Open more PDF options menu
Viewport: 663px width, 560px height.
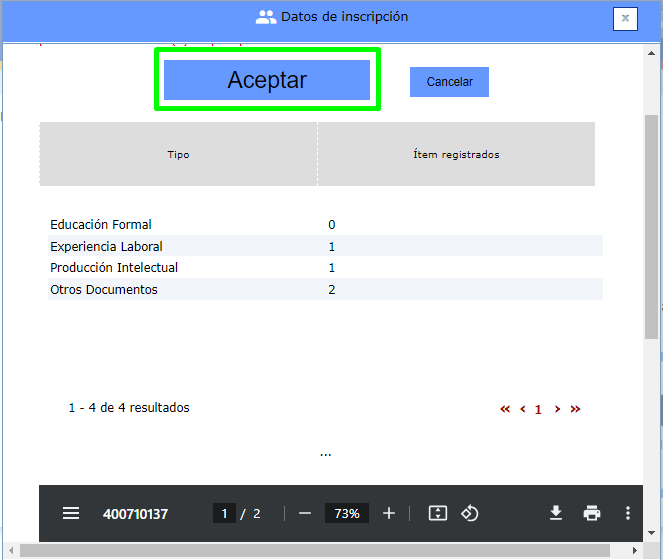tap(628, 513)
